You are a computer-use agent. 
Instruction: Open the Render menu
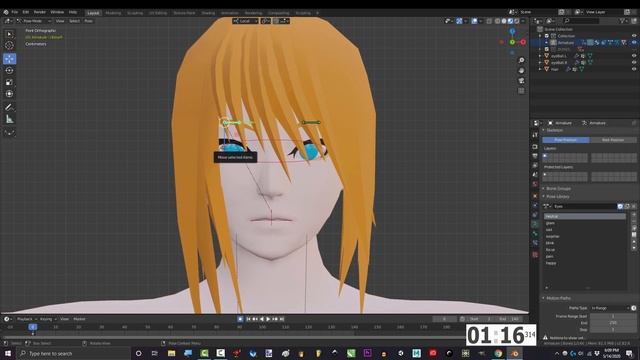[x=40, y=12]
